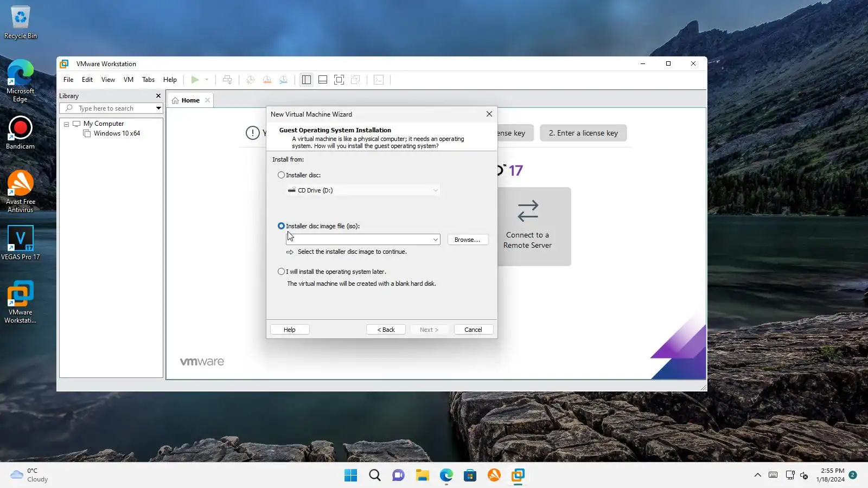Open Recycle Bin desktop icon
The width and height of the screenshot is (868, 488).
point(21,23)
